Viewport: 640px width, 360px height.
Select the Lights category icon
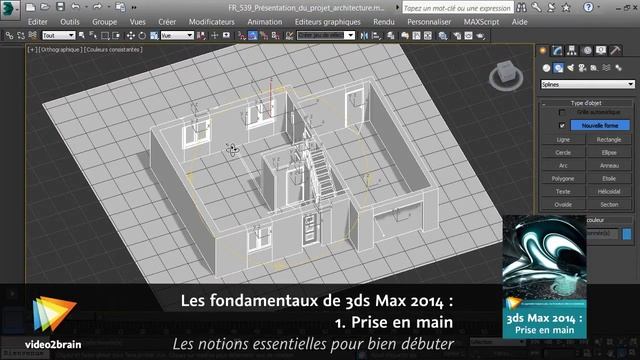570,68
